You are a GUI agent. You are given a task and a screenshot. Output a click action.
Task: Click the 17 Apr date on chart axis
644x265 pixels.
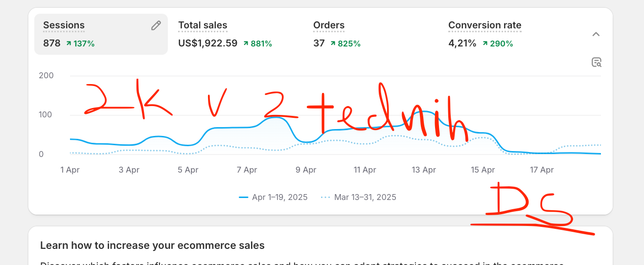coord(542,170)
